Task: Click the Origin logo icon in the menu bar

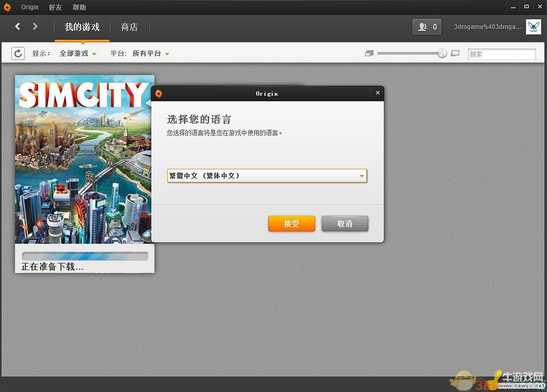Action: click(x=7, y=7)
